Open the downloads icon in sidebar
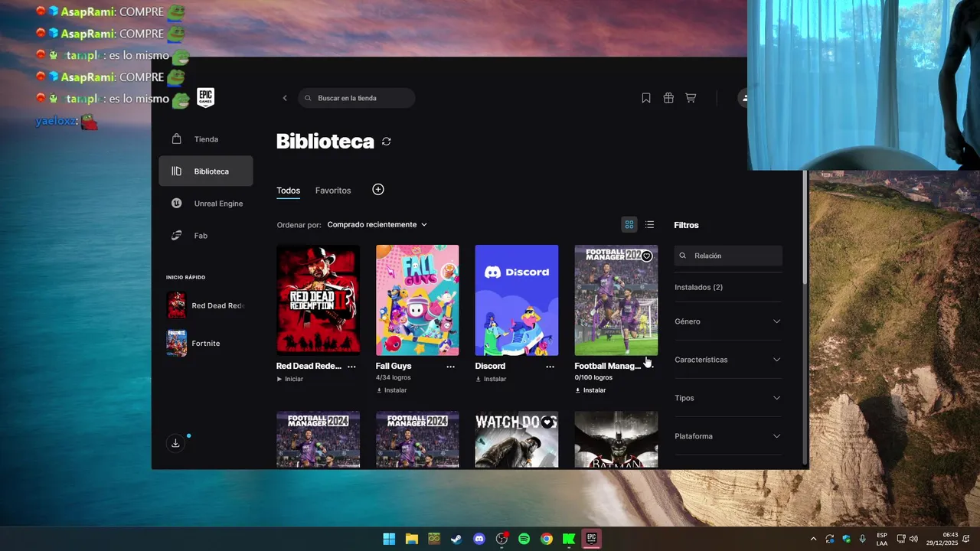This screenshot has width=980, height=551. click(175, 443)
